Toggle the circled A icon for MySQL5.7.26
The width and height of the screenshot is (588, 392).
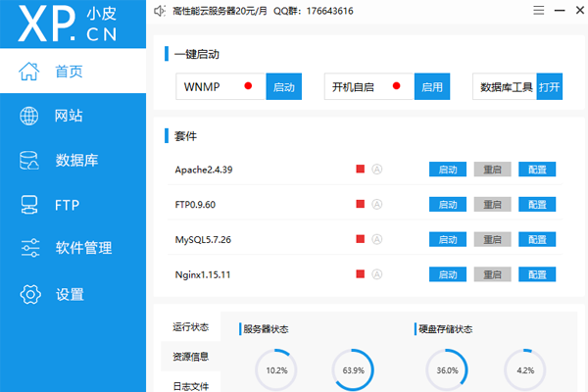click(376, 239)
